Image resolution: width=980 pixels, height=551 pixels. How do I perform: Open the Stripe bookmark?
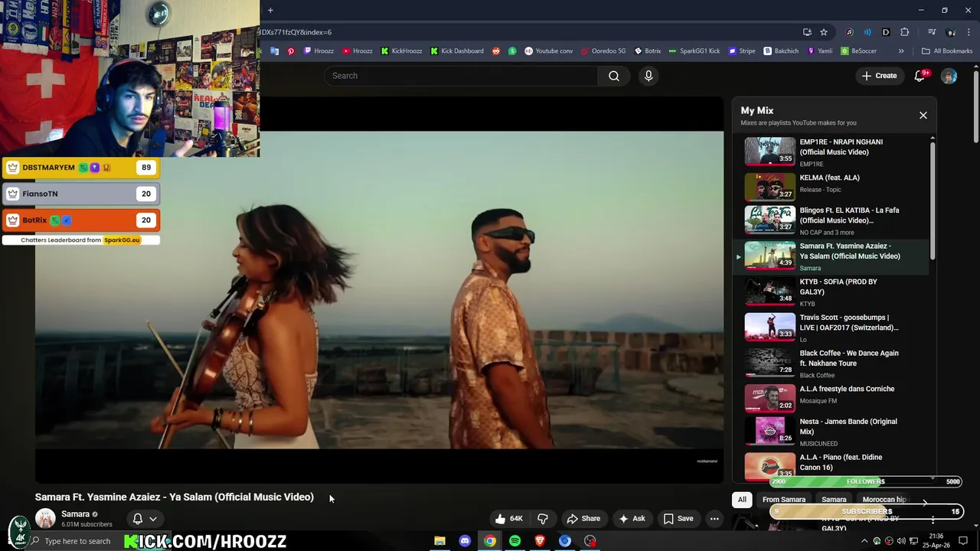[741, 51]
